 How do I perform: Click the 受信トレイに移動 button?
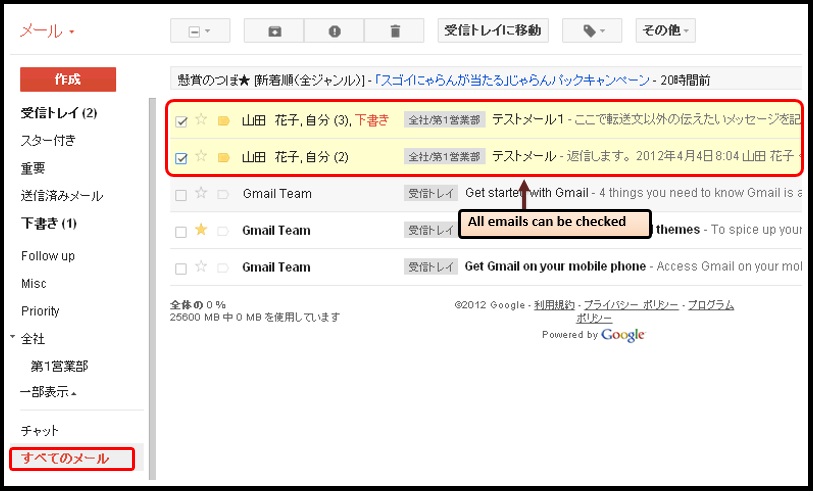[493, 31]
